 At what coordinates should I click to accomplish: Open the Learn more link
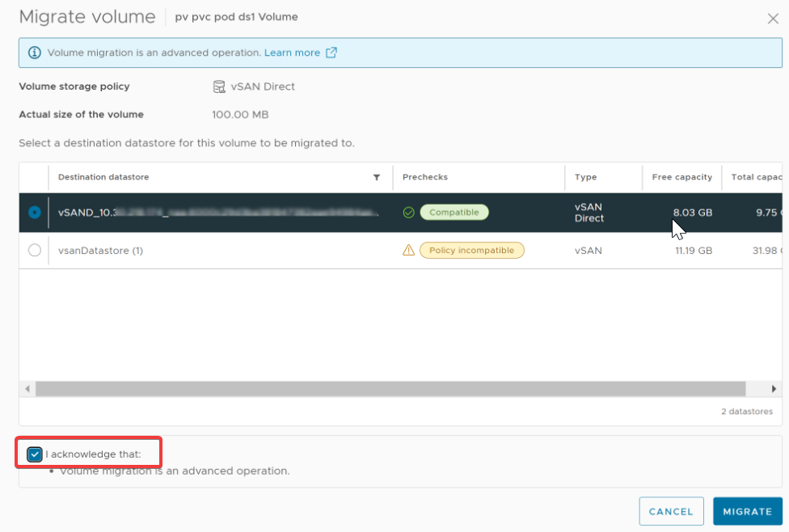(292, 53)
